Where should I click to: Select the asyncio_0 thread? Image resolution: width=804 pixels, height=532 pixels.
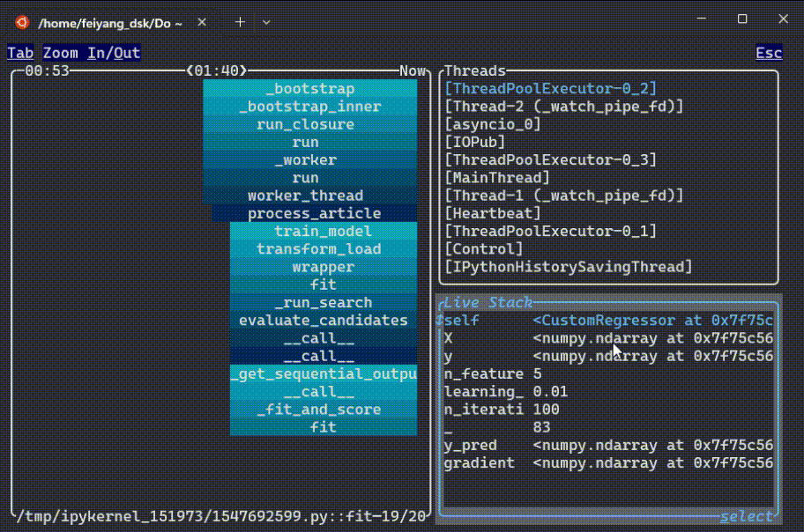pyautogui.click(x=493, y=124)
